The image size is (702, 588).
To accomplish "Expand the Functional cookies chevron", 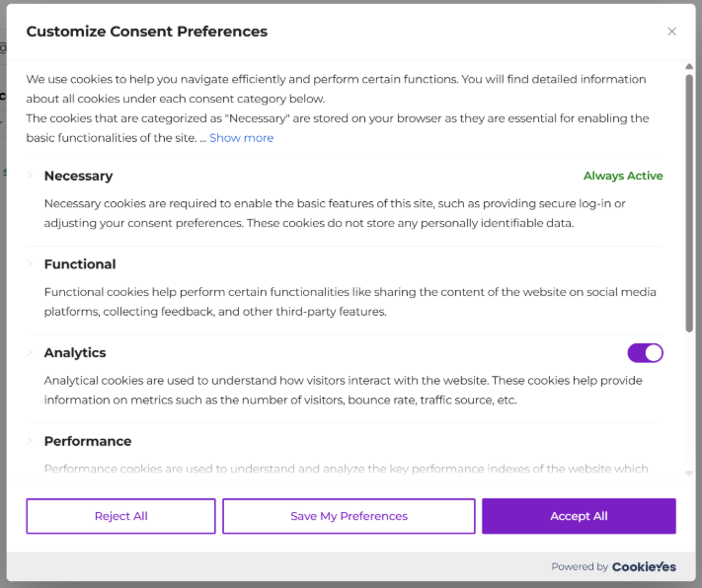I will (x=30, y=264).
